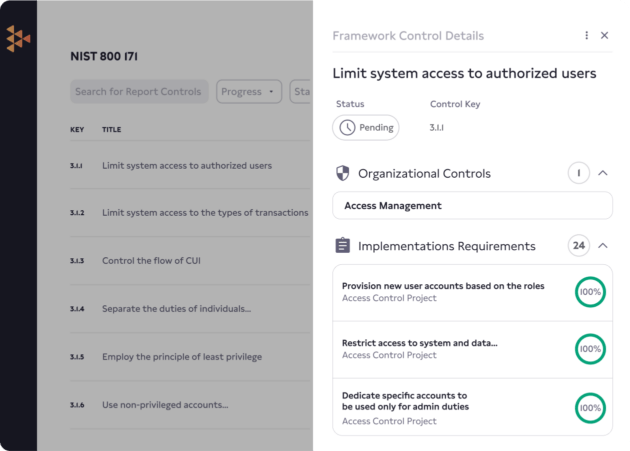Screen dimensions: 630x451
Task: Collapse the Organizational Controls section
Action: [x=603, y=173]
